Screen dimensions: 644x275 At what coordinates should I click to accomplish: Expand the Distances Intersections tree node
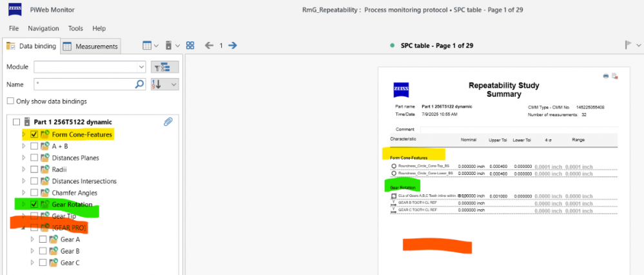pyautogui.click(x=24, y=181)
